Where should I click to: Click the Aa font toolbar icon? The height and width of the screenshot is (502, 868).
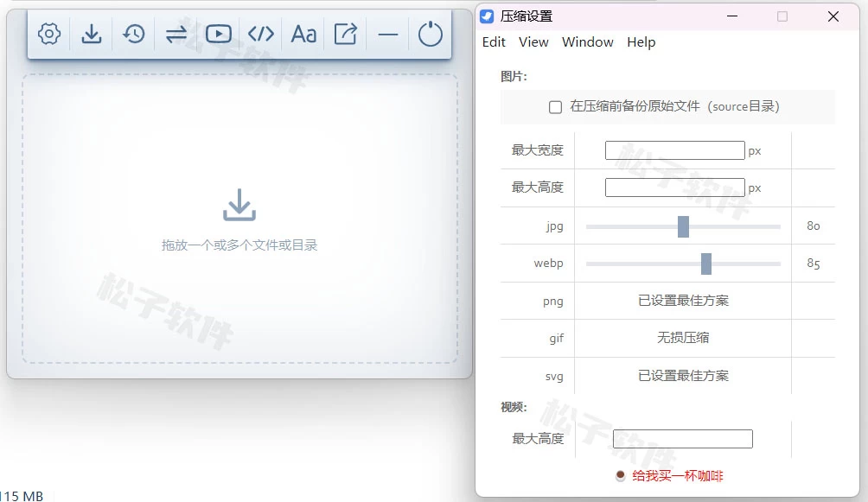[303, 35]
